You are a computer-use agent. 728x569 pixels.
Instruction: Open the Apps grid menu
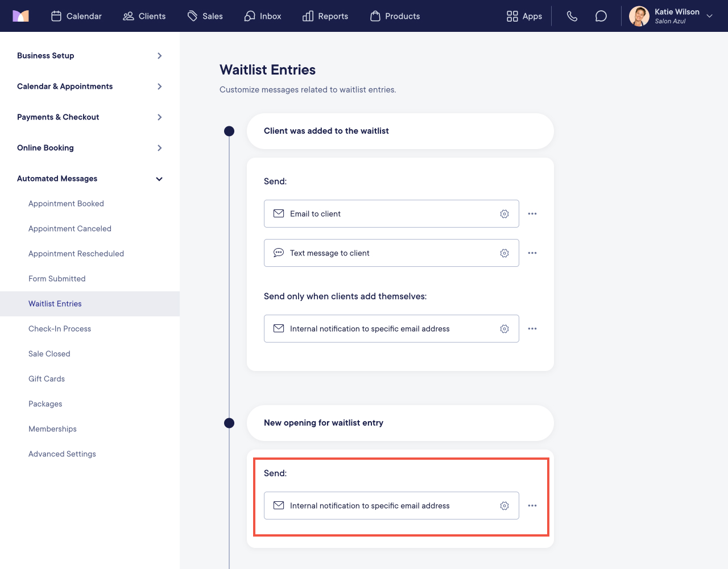[524, 16]
